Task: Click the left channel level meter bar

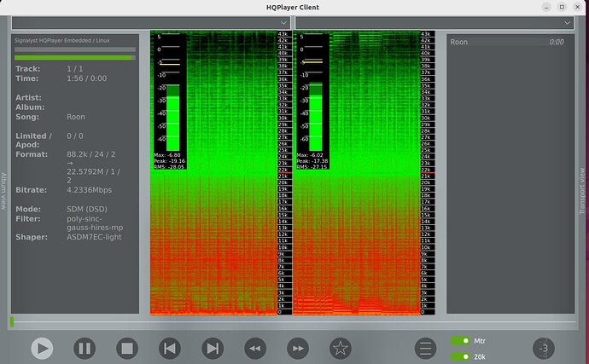Action: [x=172, y=118]
